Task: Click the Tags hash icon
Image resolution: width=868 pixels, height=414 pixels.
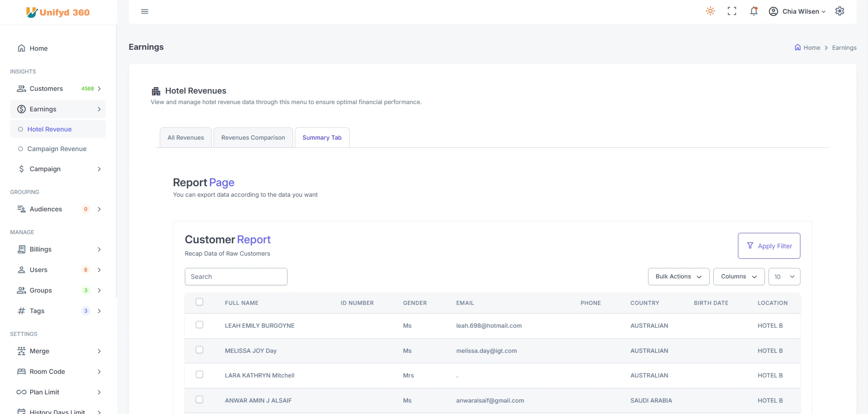Action: [x=21, y=311]
